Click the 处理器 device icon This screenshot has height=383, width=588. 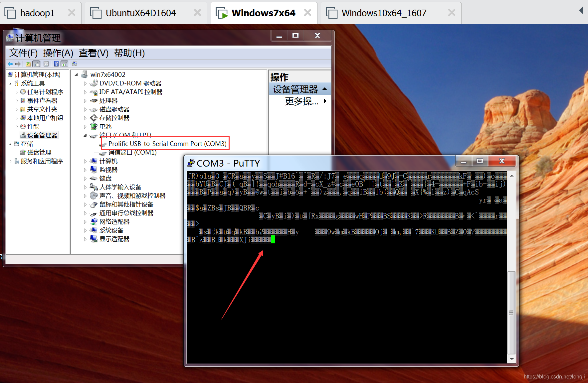pyautogui.click(x=94, y=100)
